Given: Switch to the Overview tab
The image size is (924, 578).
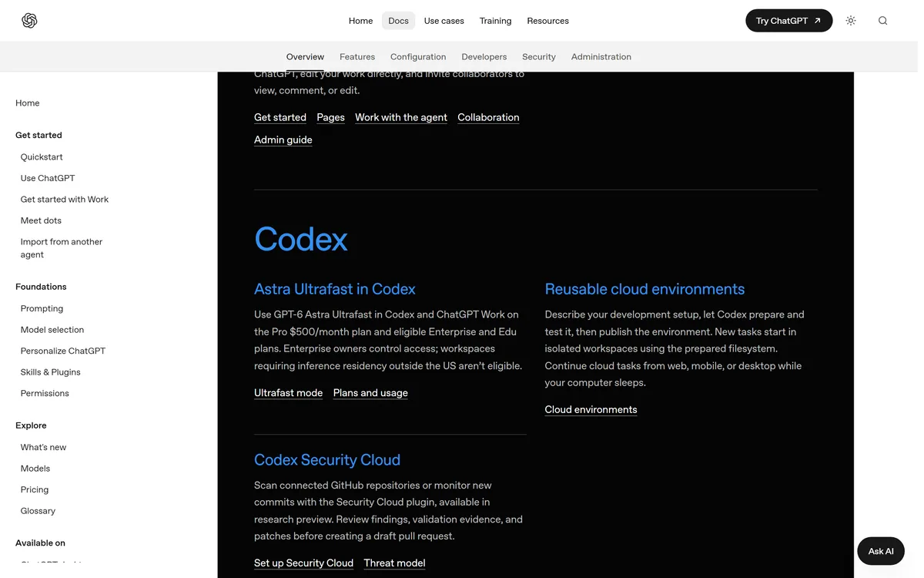Looking at the screenshot, I should click(305, 57).
